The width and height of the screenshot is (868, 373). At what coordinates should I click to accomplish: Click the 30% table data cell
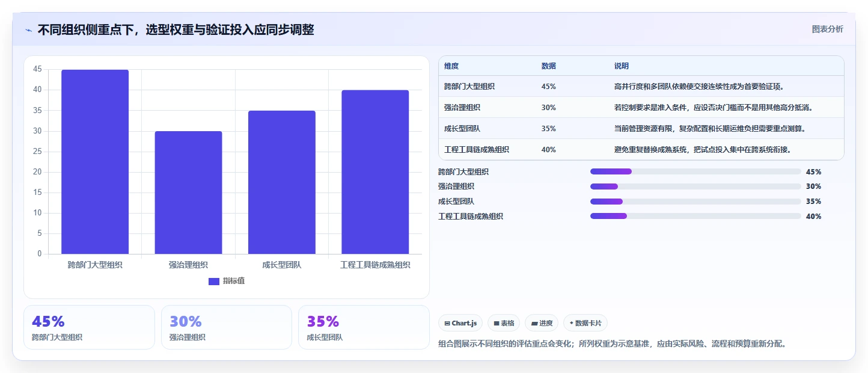click(548, 108)
